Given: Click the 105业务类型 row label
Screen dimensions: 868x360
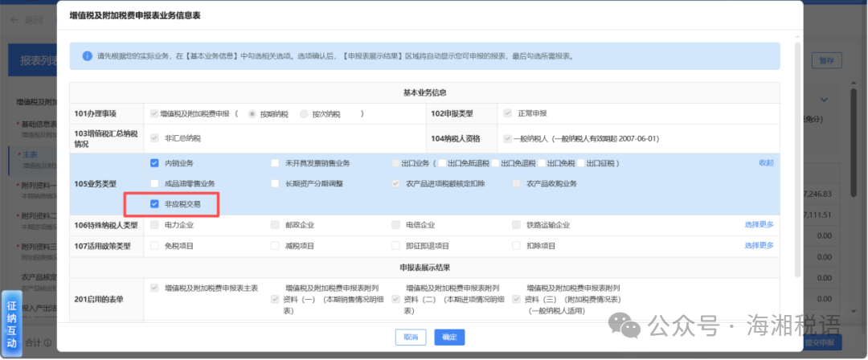Looking at the screenshot, I should tap(95, 183).
